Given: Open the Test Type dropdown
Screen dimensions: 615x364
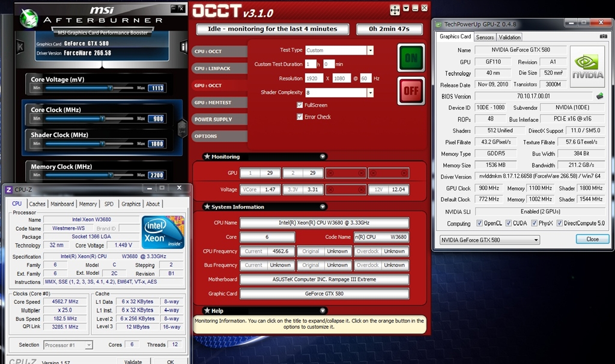Looking at the screenshot, I should pos(370,50).
